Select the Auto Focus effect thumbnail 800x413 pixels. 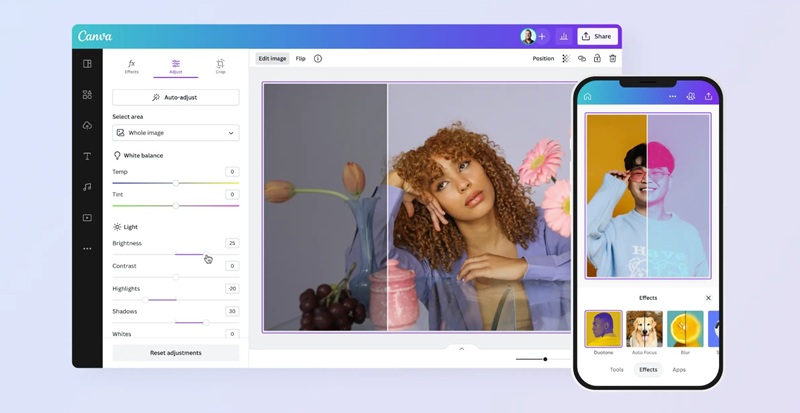tap(644, 329)
